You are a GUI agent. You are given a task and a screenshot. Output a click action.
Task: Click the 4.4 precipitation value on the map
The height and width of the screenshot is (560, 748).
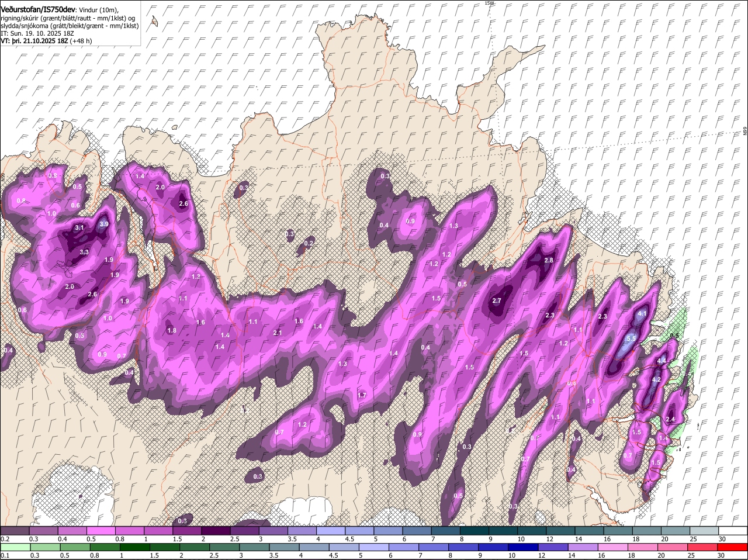coord(662,362)
